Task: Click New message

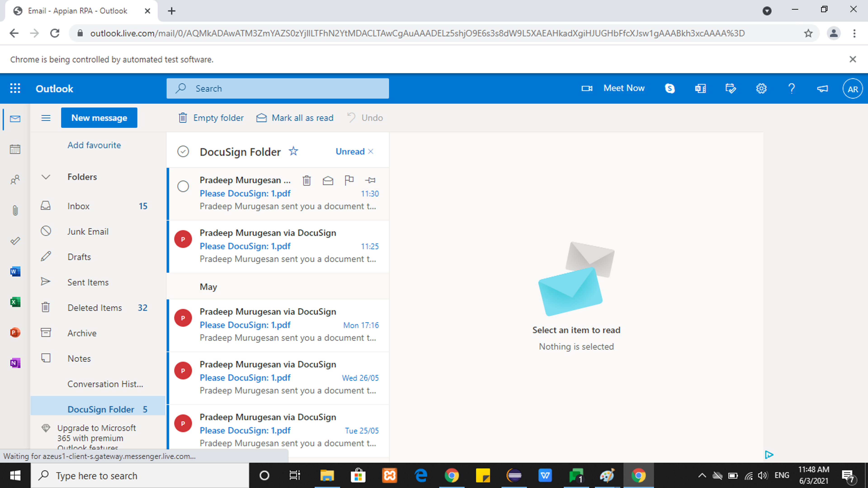Action: click(x=99, y=118)
